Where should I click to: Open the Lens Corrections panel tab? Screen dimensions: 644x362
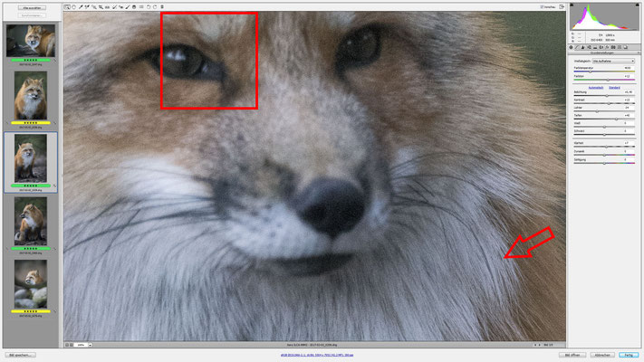(x=601, y=47)
